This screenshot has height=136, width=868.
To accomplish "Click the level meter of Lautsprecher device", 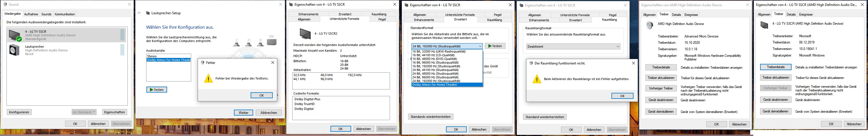I will pyautogui.click(x=122, y=50).
